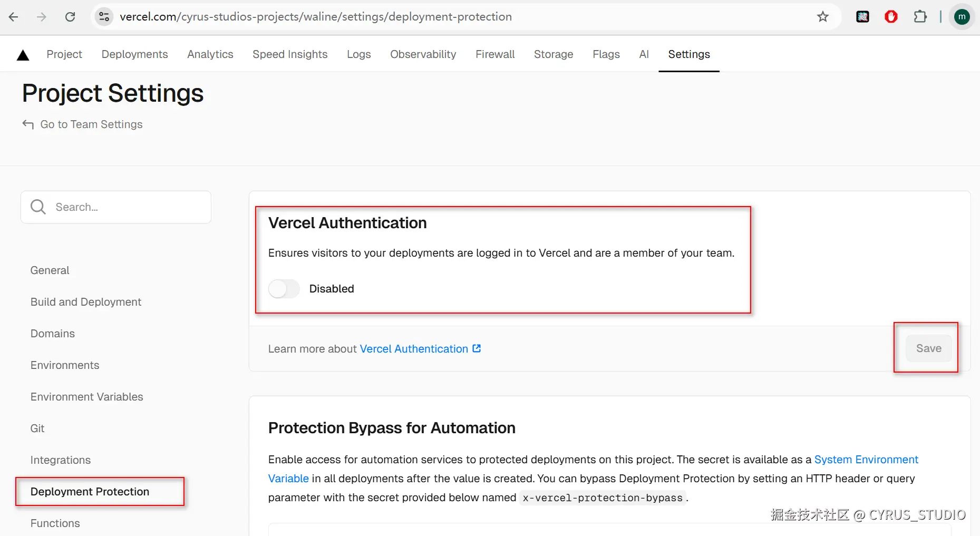This screenshot has width=980, height=536.
Task: Open the Project tab
Action: click(x=64, y=54)
